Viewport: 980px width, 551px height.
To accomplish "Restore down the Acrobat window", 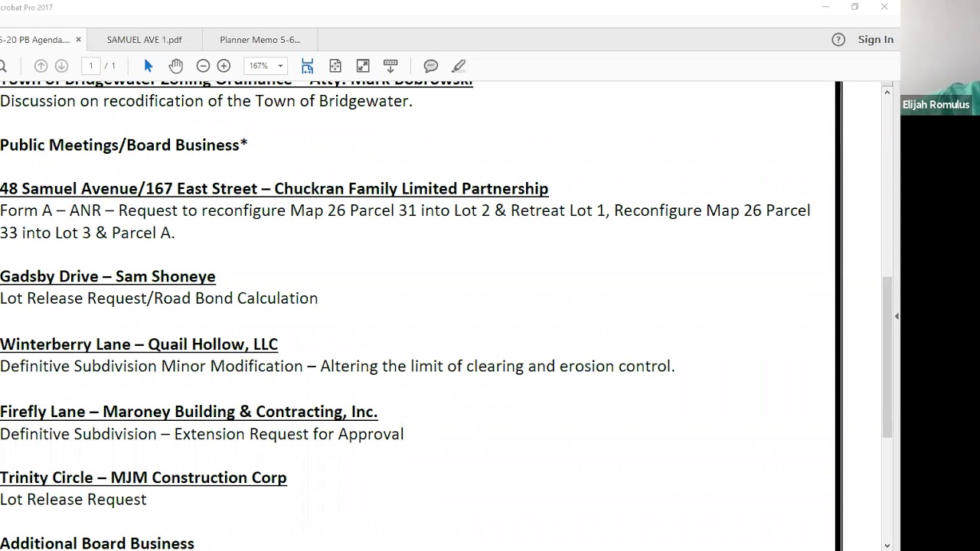I will [x=855, y=7].
